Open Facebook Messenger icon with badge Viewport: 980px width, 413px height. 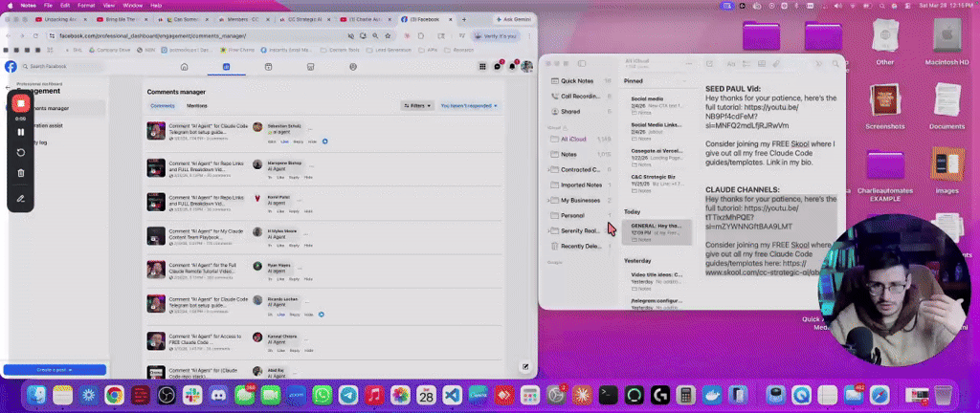point(498,67)
